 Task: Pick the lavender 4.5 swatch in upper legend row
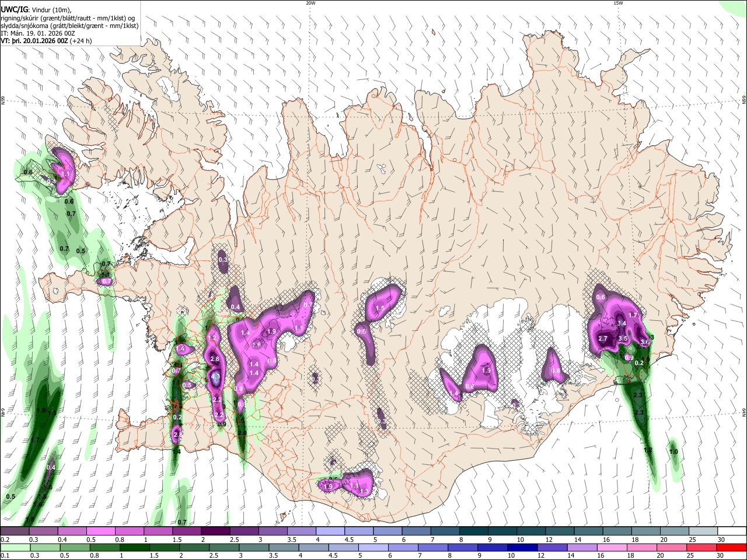point(358,531)
